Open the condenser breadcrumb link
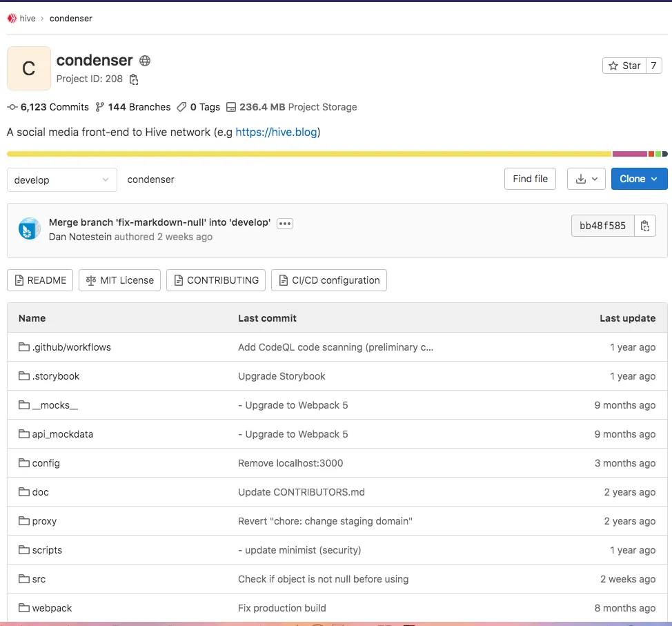Screen dimensions: 672x626 [x=70, y=19]
